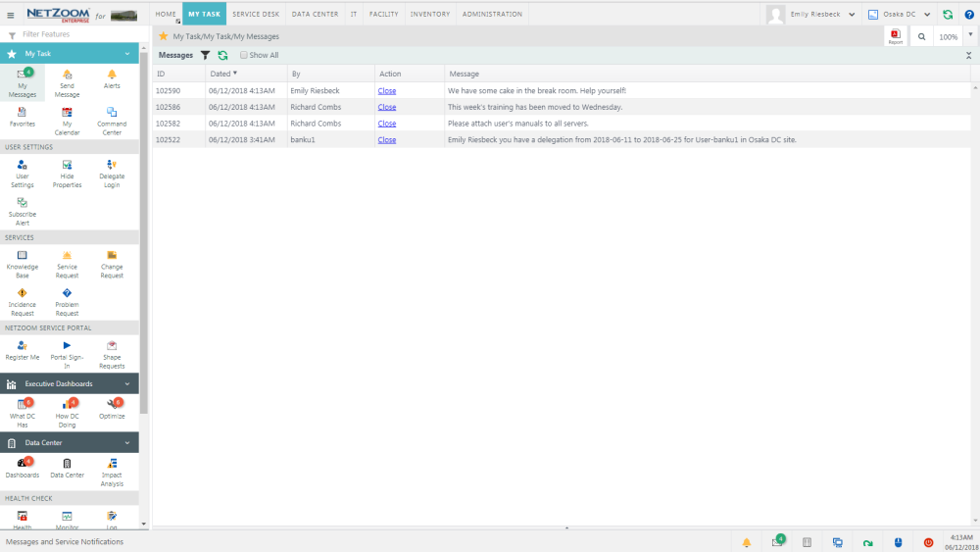Open ADMINISTRATION tab
Image resolution: width=980 pixels, height=552 pixels.
(x=493, y=14)
